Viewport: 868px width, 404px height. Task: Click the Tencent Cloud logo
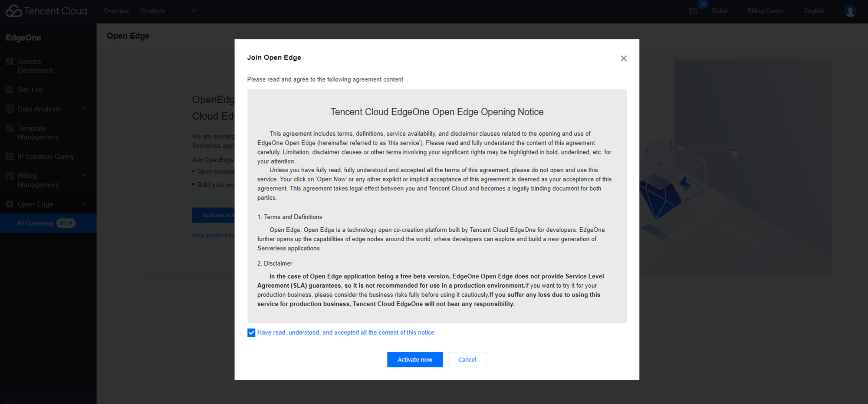pyautogui.click(x=46, y=11)
